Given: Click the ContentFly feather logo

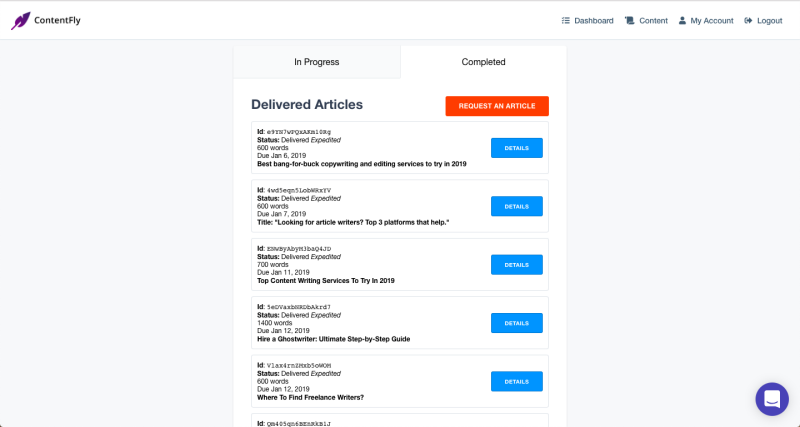Looking at the screenshot, I should tap(21, 21).
